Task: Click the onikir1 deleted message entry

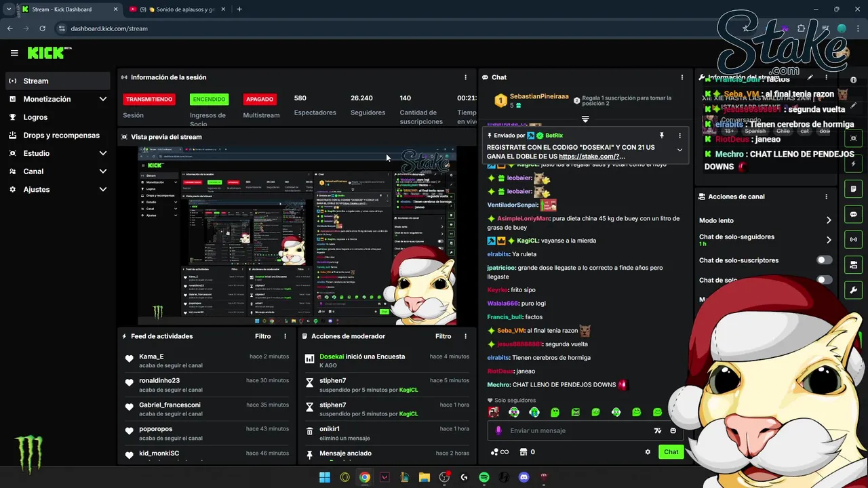Action: 387,434
